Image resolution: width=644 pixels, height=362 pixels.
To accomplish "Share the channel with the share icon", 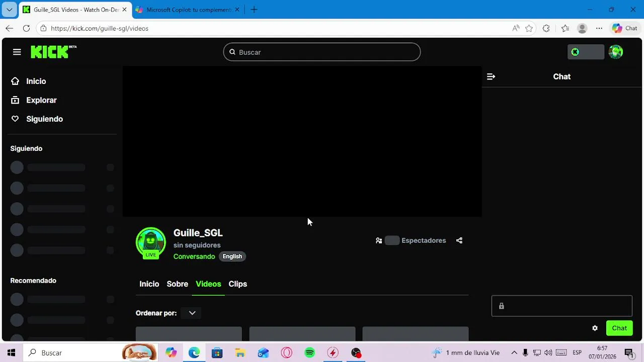I will point(459,240).
